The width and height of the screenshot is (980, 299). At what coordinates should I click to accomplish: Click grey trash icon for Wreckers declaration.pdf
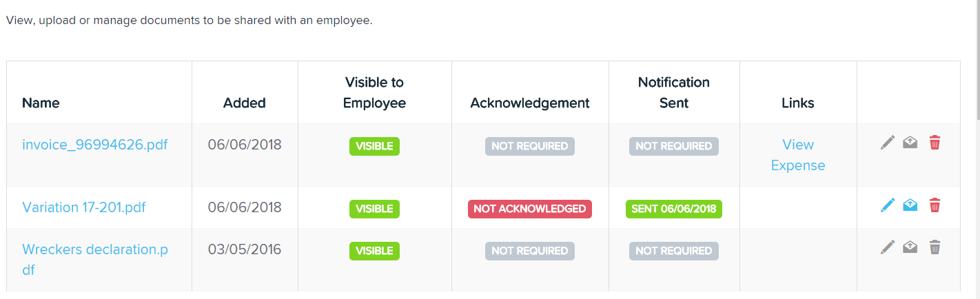point(935,247)
